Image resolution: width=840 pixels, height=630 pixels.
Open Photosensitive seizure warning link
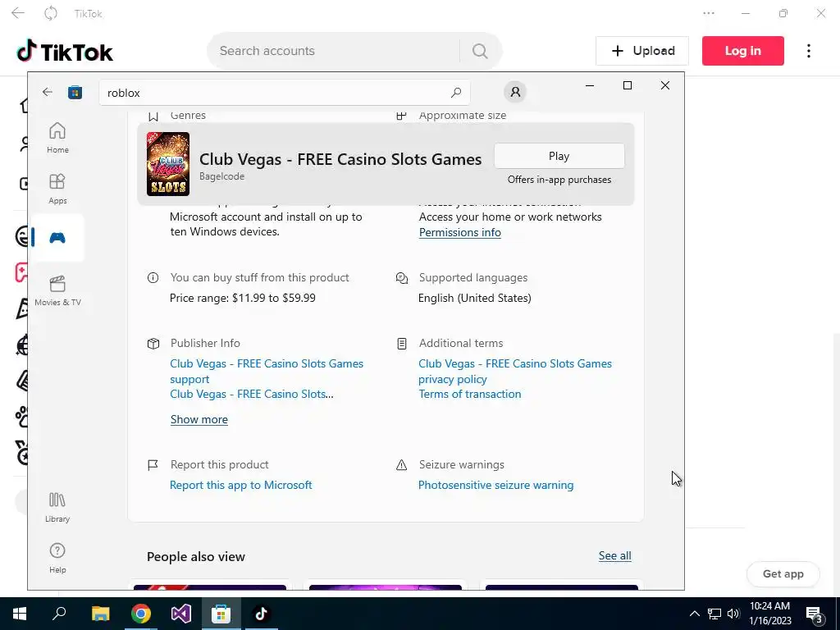click(x=495, y=485)
